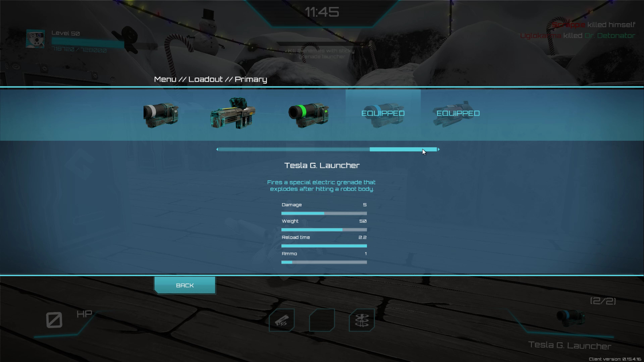The width and height of the screenshot is (644, 362).
Task: Click the Primary loadout tab
Action: (250, 79)
